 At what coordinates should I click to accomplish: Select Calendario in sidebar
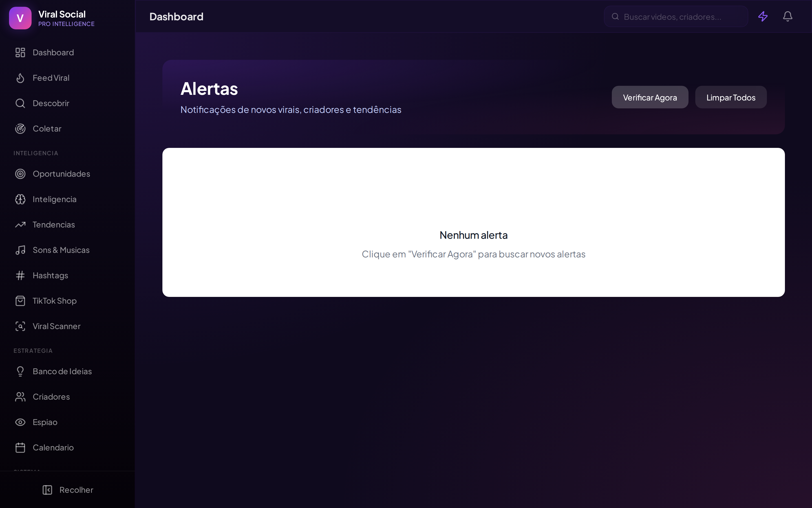coord(67,448)
